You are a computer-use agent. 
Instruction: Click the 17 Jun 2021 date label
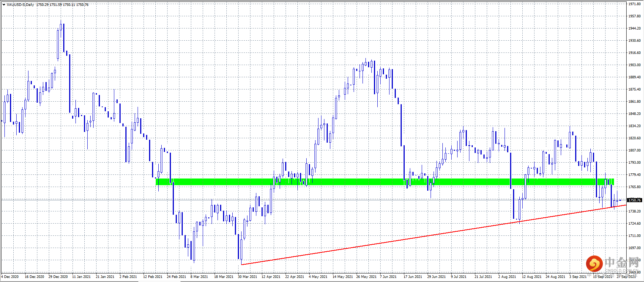[413, 276]
